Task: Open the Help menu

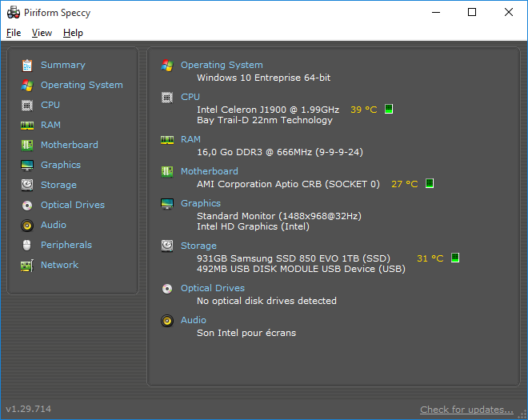Action: click(73, 33)
